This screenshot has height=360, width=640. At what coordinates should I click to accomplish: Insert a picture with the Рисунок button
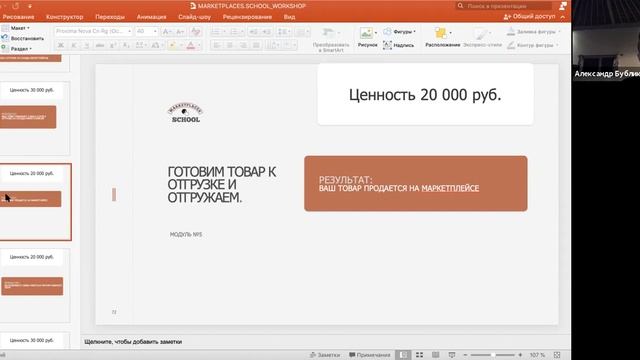click(x=367, y=38)
